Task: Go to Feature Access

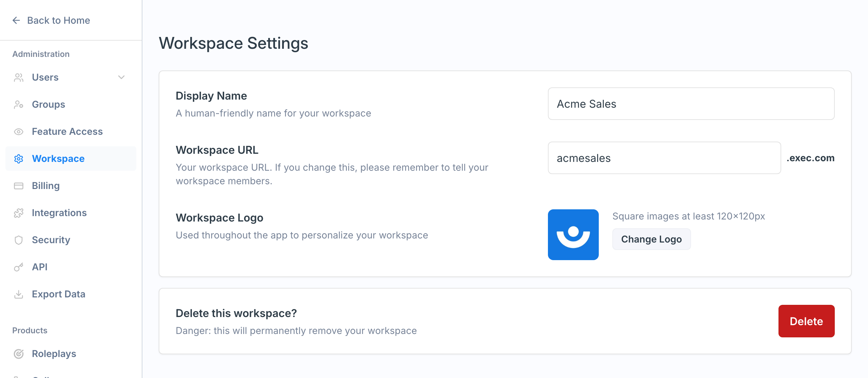Action: tap(71, 131)
